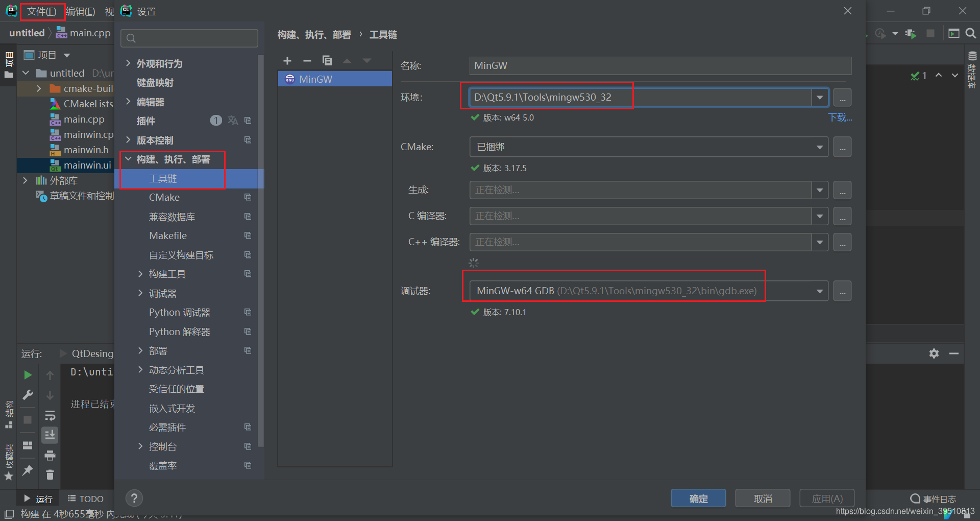Browse for the environment path with the ... button

pos(842,97)
